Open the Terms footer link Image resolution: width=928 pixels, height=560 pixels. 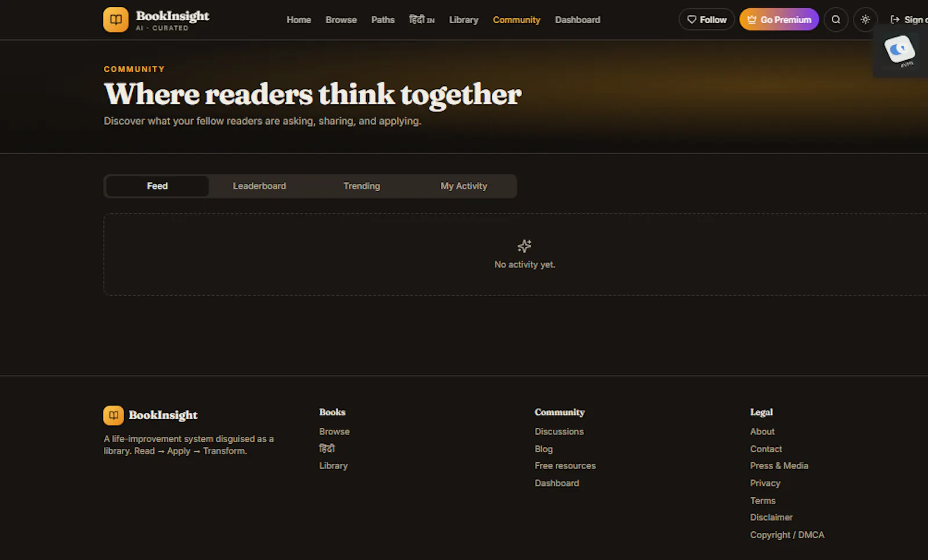tap(763, 500)
